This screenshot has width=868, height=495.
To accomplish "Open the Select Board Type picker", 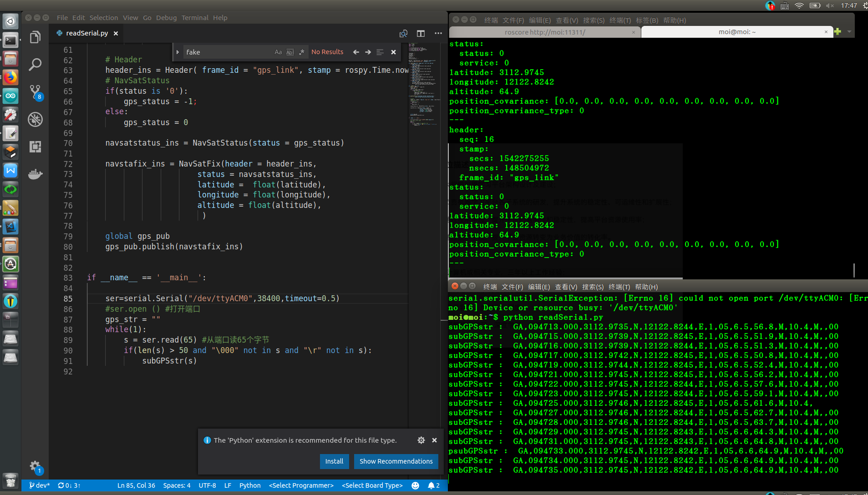I will pos(372,485).
